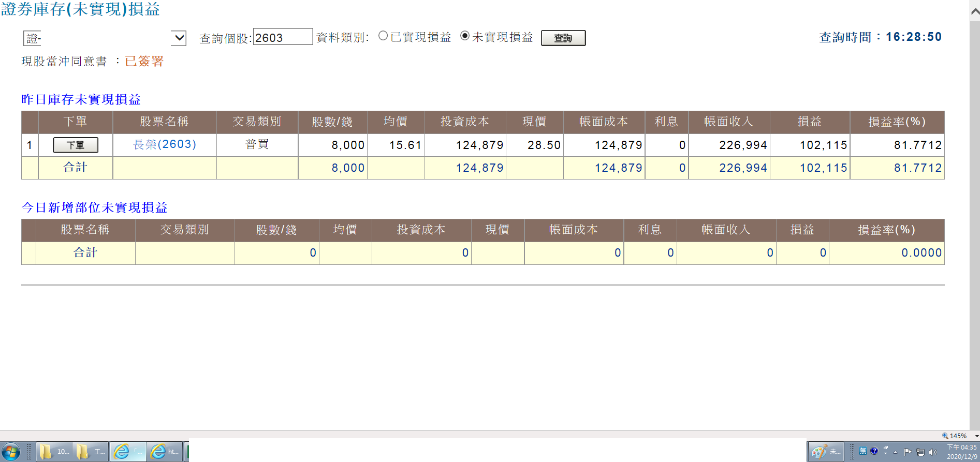Open the Action Center flag icon

(x=908, y=452)
